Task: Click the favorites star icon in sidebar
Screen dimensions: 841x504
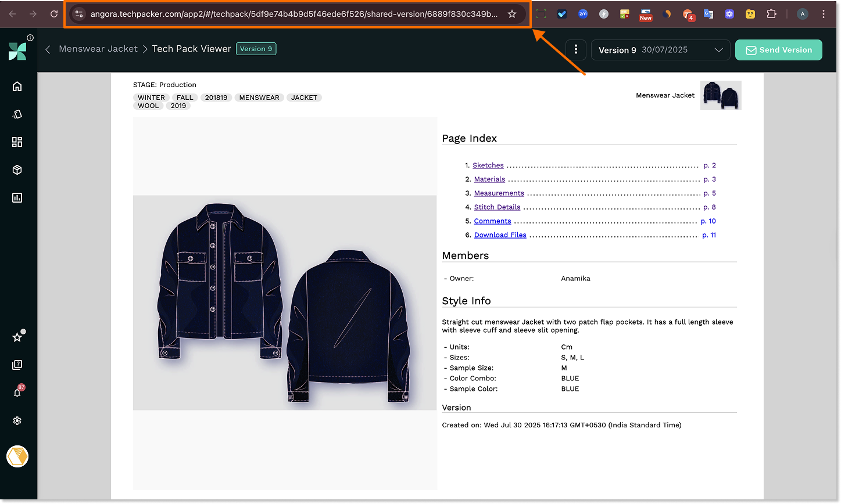Action: tap(17, 337)
